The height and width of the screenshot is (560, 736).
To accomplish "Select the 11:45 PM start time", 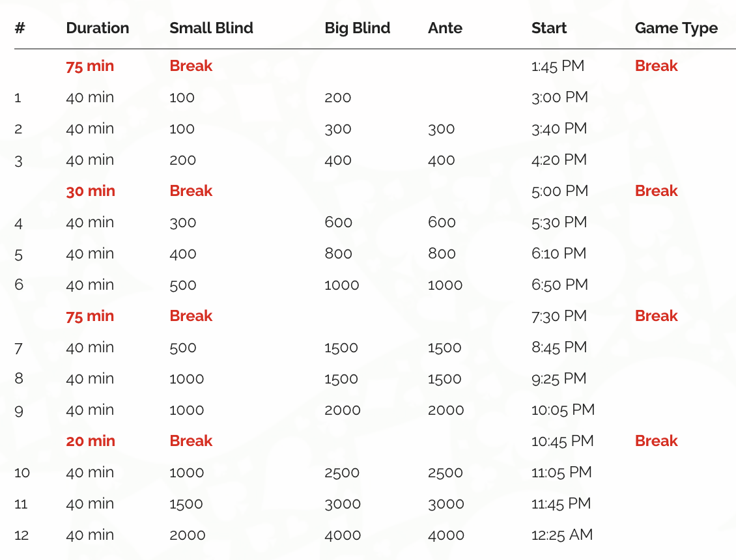I will click(561, 504).
